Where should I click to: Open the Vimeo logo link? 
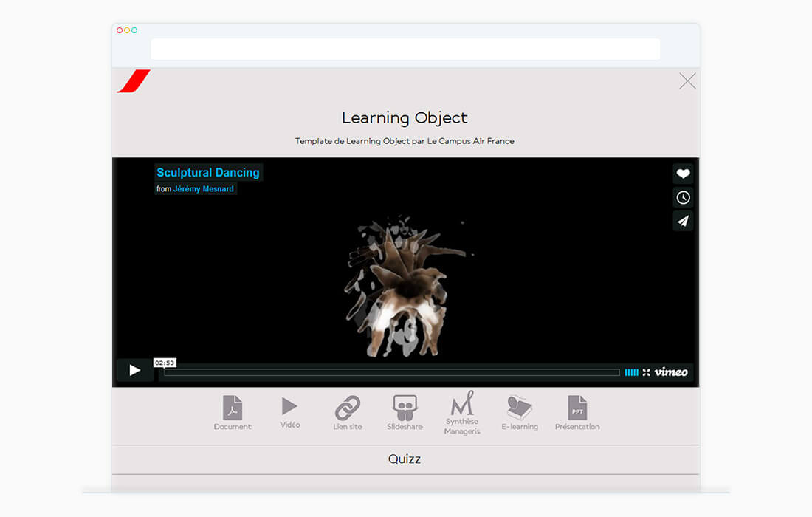click(671, 372)
